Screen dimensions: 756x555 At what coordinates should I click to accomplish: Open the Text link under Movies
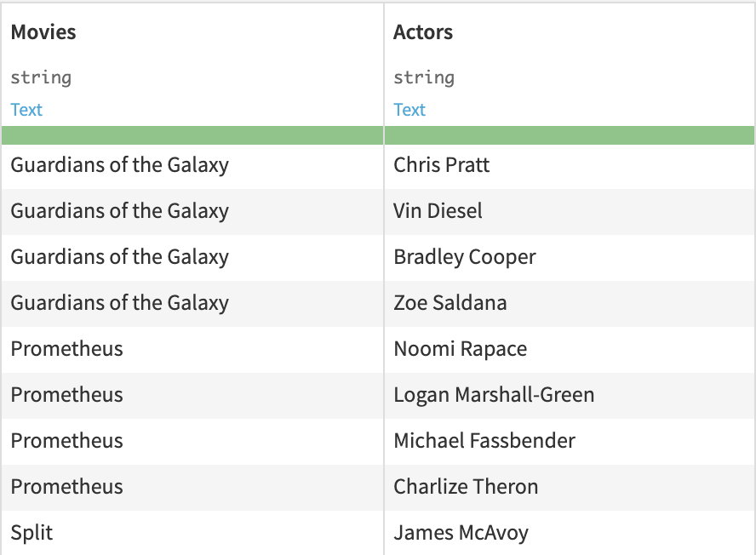pos(26,110)
